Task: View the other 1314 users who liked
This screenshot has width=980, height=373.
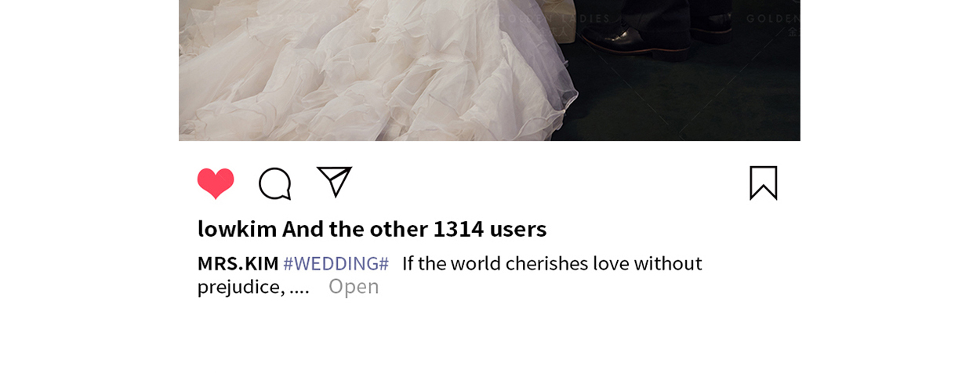Action: (x=414, y=228)
